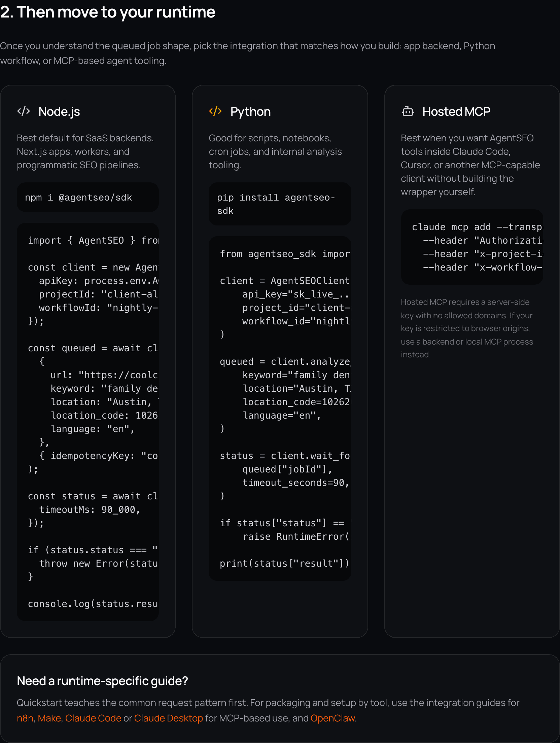Click the Hosted MCP card heading
The height and width of the screenshot is (743, 560).
[x=456, y=111]
